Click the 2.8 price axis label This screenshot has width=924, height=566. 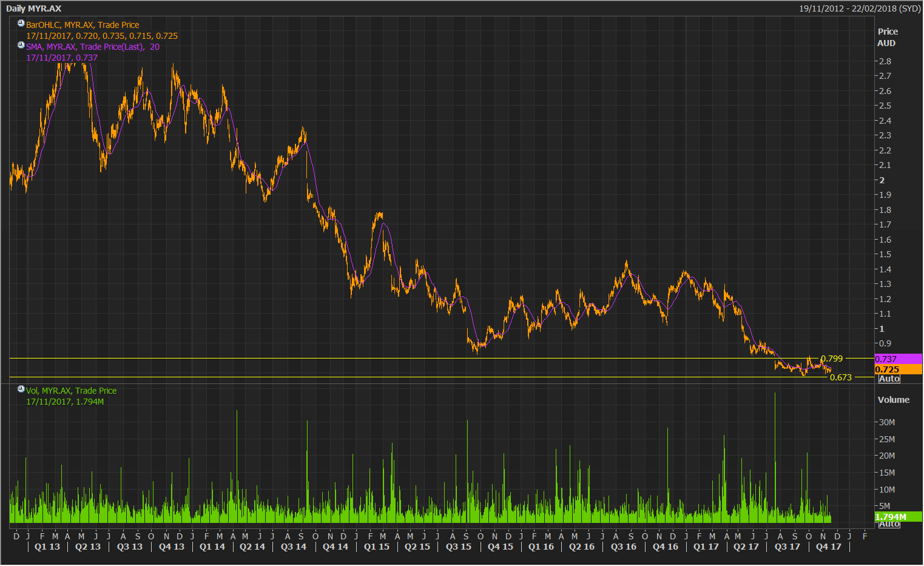point(885,61)
